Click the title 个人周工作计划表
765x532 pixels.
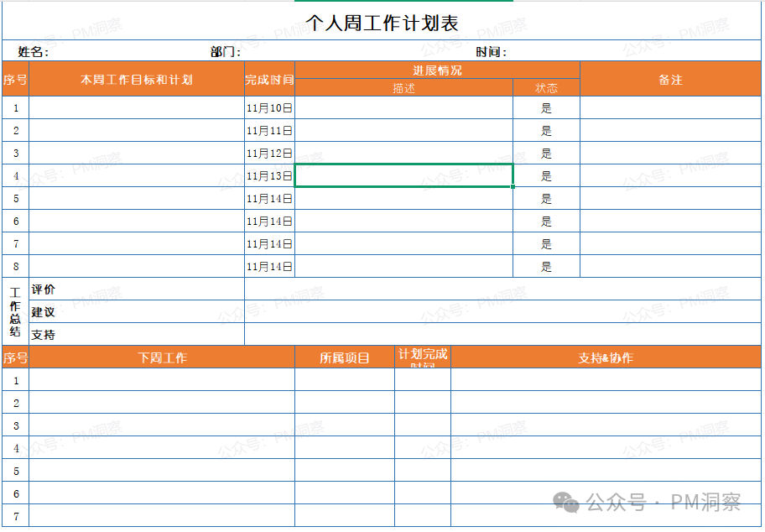coord(382,18)
